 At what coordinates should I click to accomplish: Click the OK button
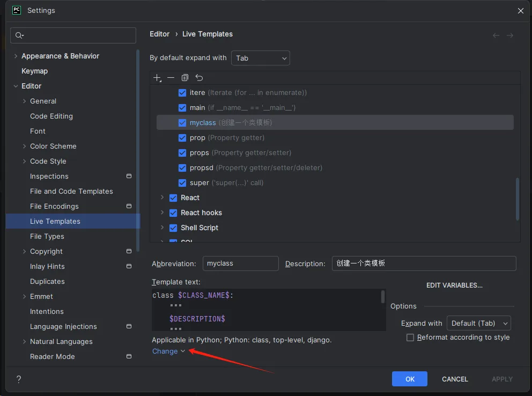tap(410, 379)
